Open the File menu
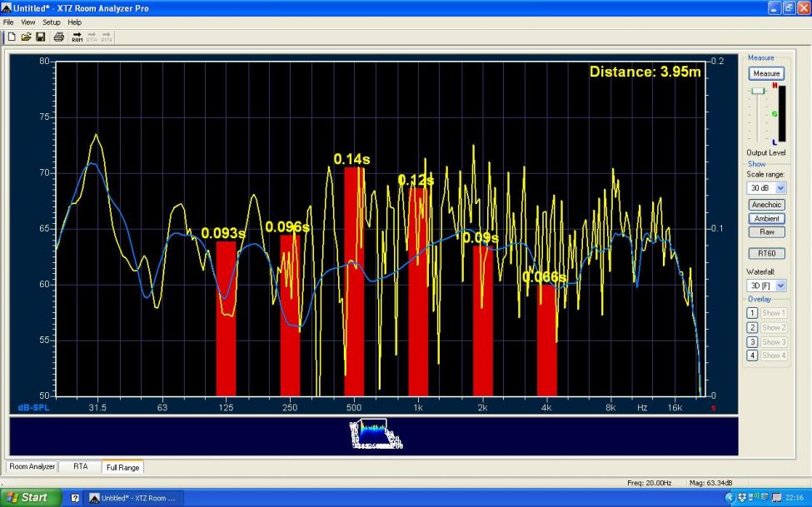Image resolution: width=812 pixels, height=507 pixels. [8, 22]
